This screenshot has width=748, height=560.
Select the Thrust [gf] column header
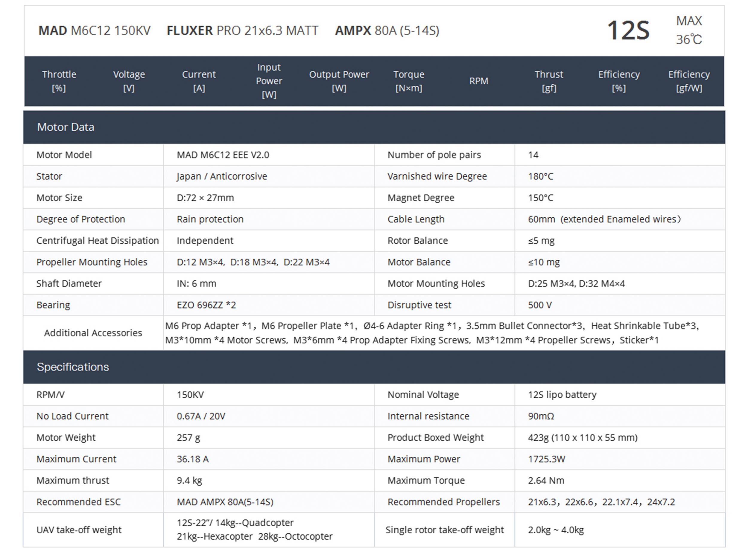point(548,81)
